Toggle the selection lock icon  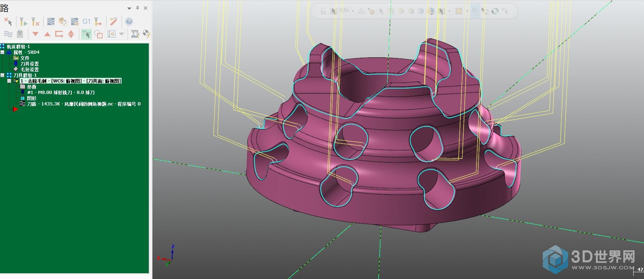point(323,11)
